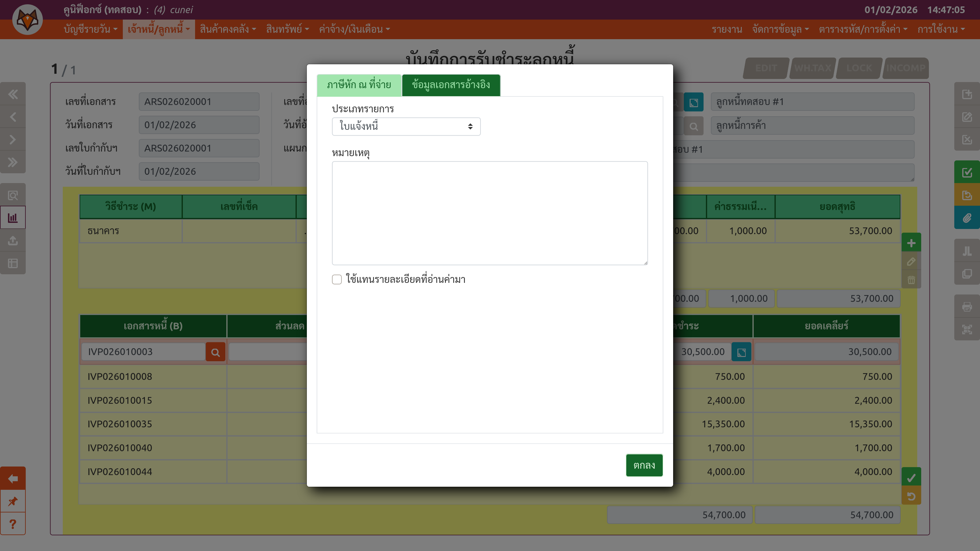Click the first-record double chevron icon

13,94
